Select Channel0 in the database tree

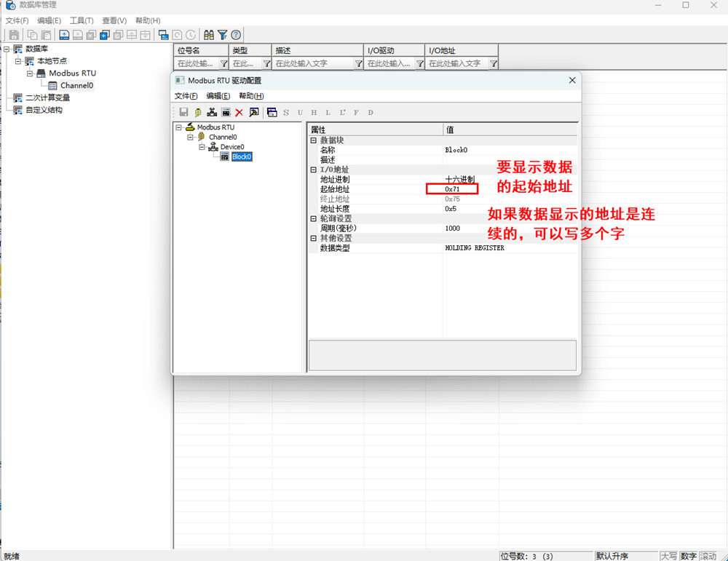(x=76, y=85)
